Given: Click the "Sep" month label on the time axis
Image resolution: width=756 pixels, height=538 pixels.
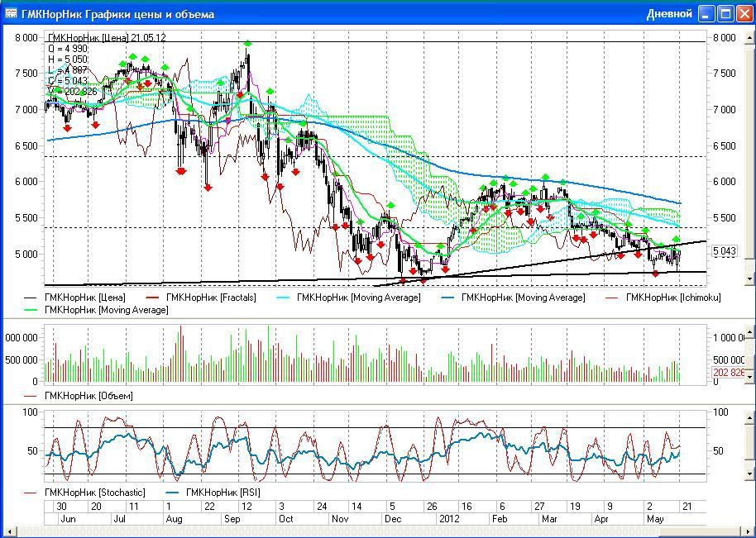Looking at the screenshot, I should tap(232, 519).
